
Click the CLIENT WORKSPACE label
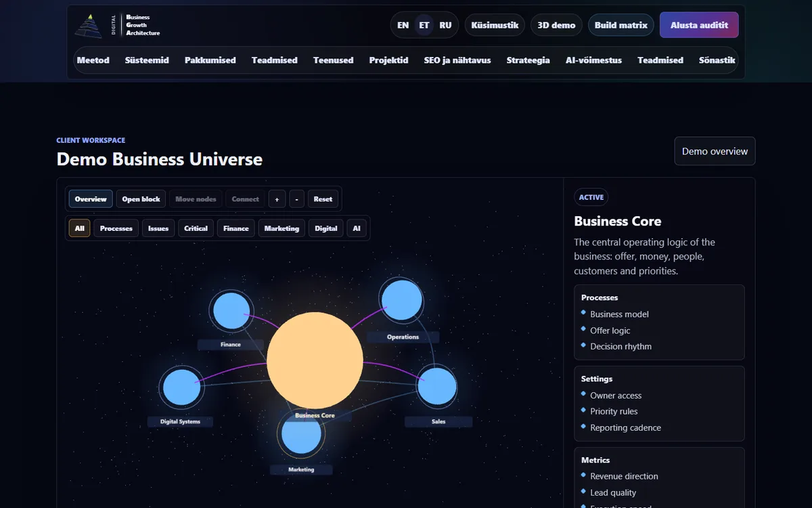tap(91, 140)
